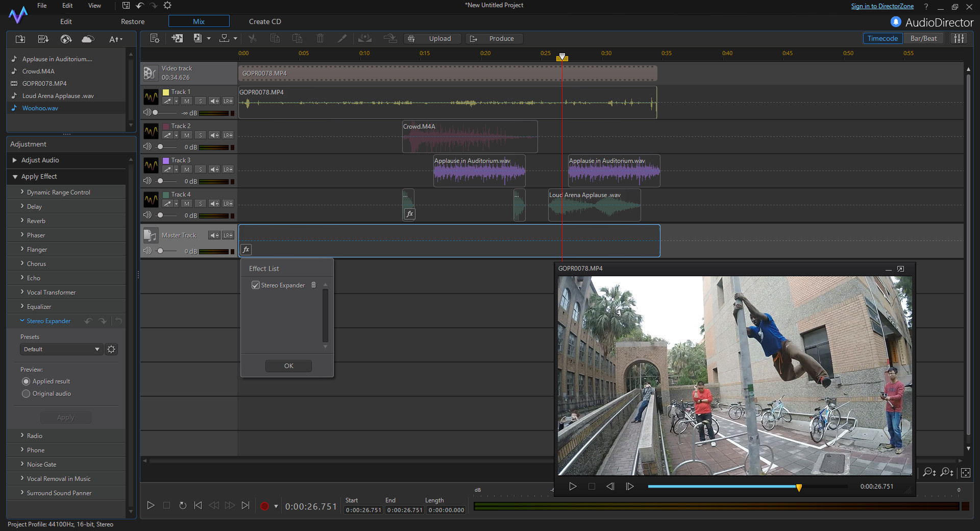Click the zoom to fit icon
The image size is (980, 531).
(x=966, y=472)
